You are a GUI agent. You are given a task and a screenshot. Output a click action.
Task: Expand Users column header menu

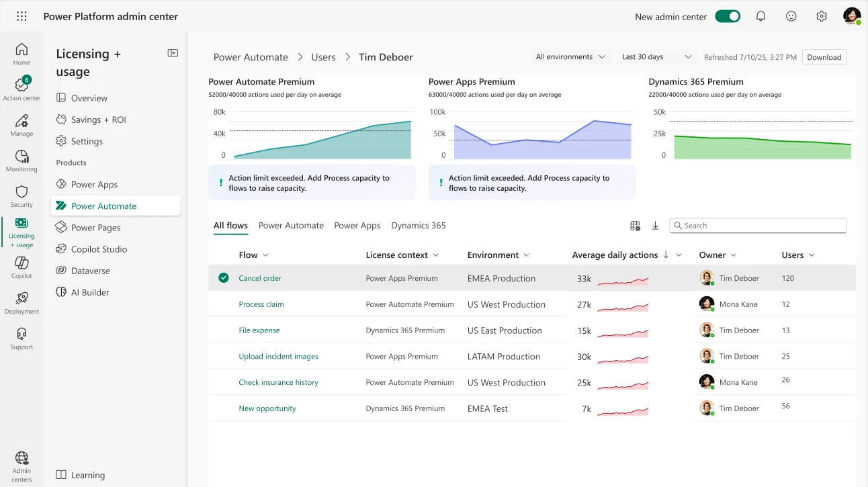[812, 255]
